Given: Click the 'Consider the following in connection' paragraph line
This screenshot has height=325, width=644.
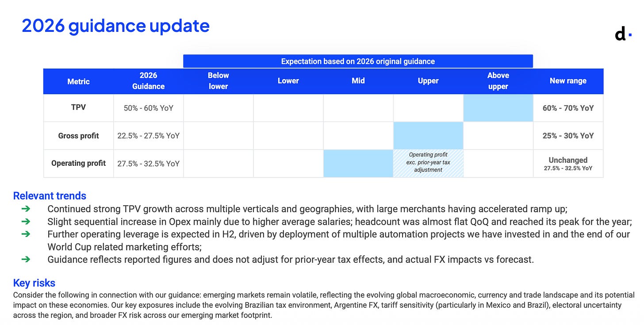Looking at the screenshot, I should pyautogui.click(x=324, y=295).
